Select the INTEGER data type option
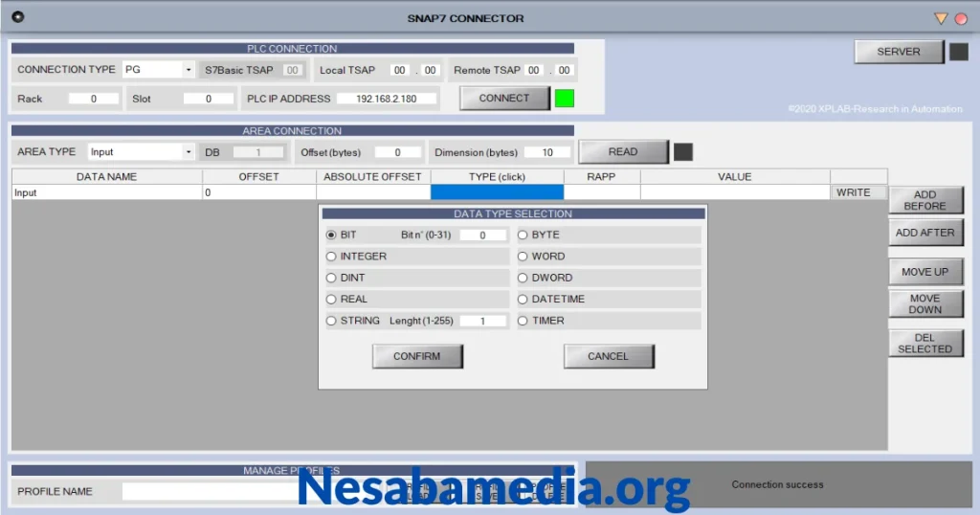Viewport: 980px width, 515px height. (331, 257)
